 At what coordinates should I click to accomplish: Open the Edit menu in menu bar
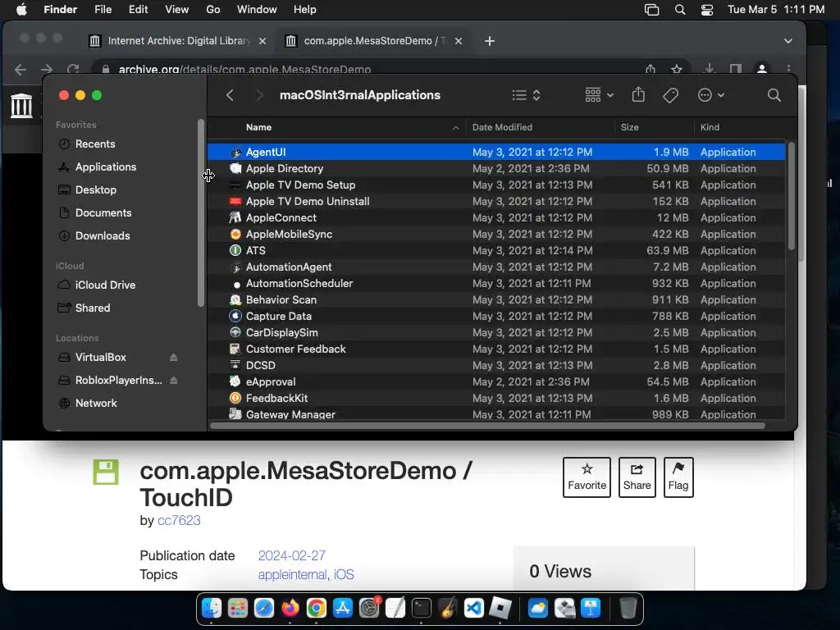138,10
